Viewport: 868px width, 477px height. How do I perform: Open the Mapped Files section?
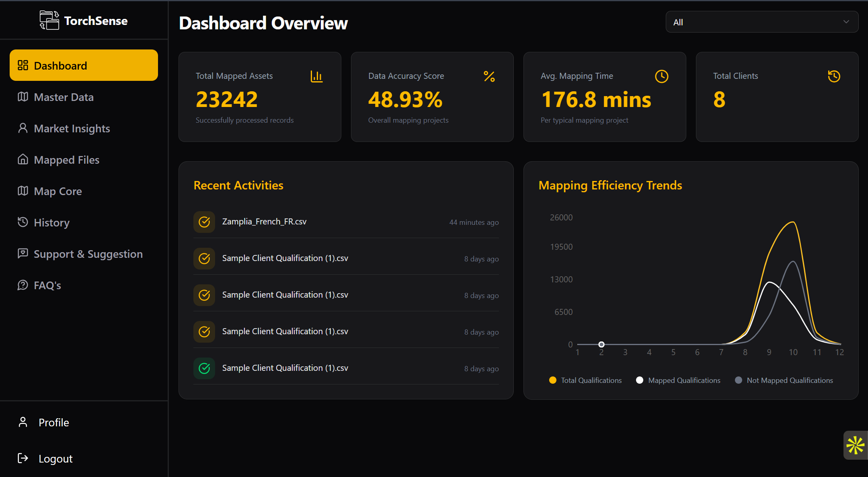click(x=66, y=160)
